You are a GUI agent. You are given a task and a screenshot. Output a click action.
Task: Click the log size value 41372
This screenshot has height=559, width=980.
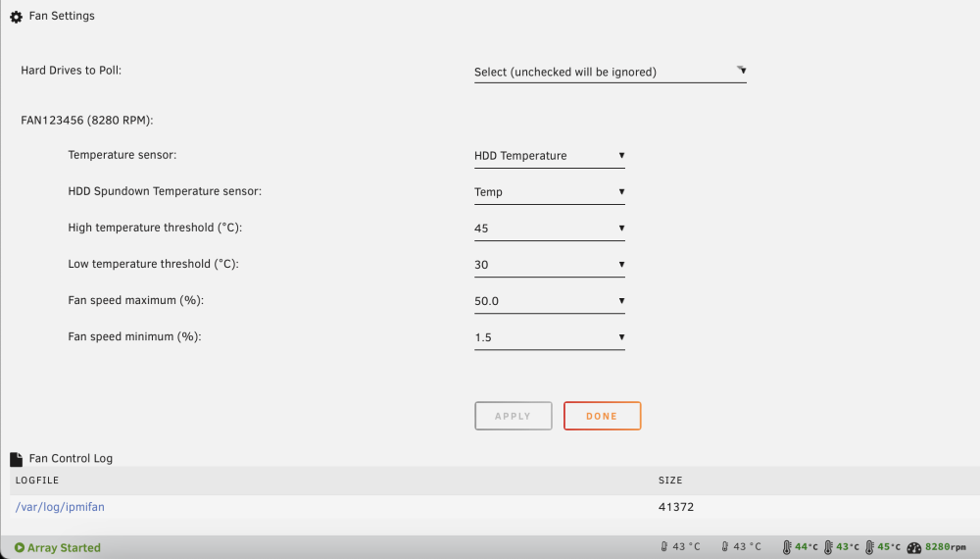point(675,507)
